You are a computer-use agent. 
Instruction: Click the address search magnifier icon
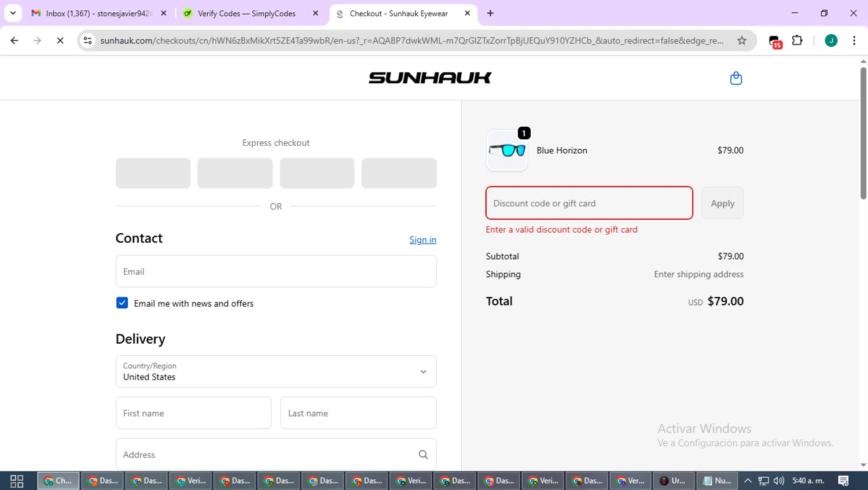423,455
